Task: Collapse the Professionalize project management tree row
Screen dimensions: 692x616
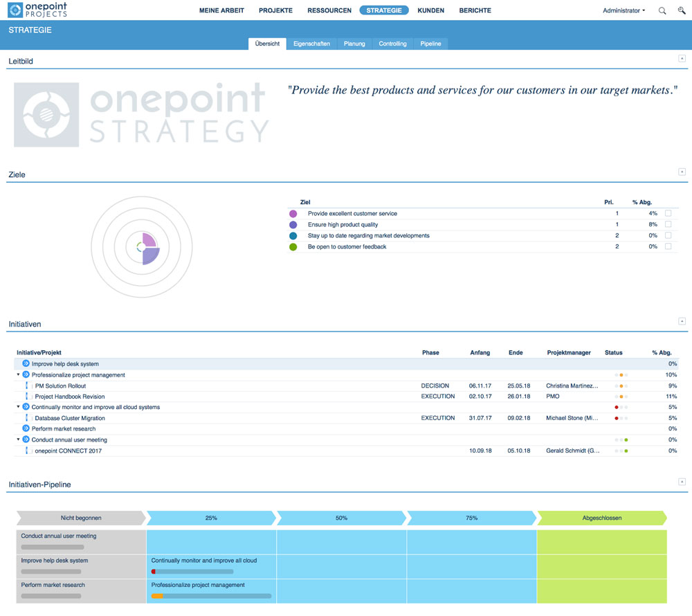Action: [19, 375]
